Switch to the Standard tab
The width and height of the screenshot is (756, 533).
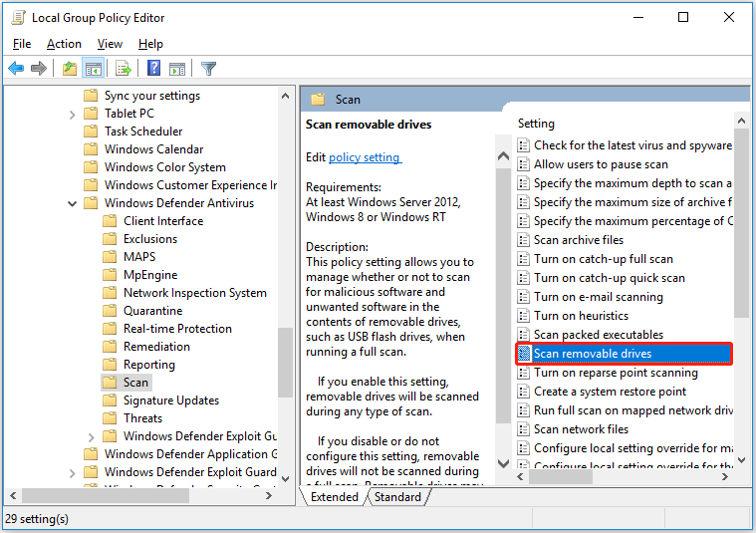[396, 497]
